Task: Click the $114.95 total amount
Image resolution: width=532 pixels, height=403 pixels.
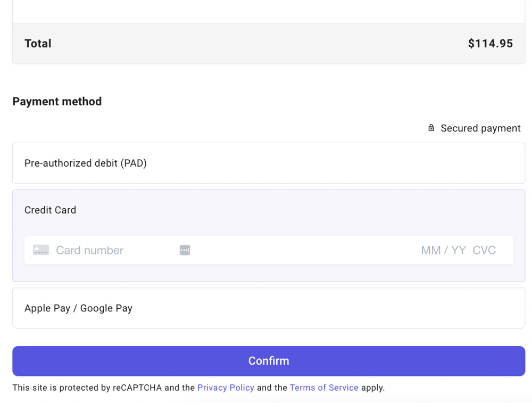Action: tap(491, 44)
